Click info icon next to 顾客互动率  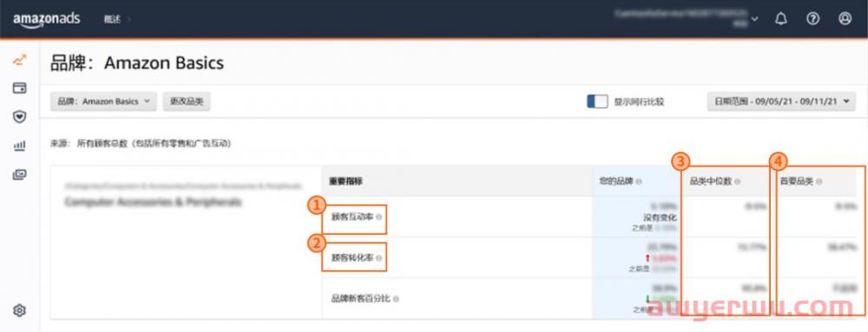pos(378,218)
